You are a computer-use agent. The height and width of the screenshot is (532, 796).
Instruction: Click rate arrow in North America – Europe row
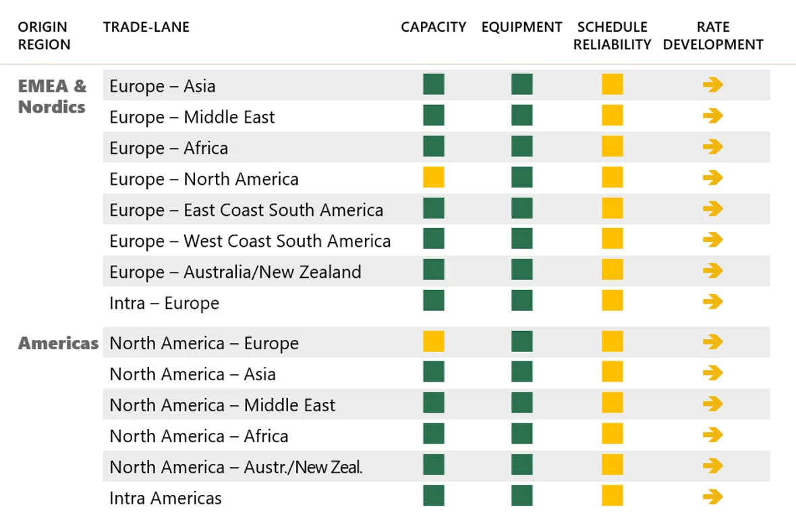pyautogui.click(x=712, y=342)
